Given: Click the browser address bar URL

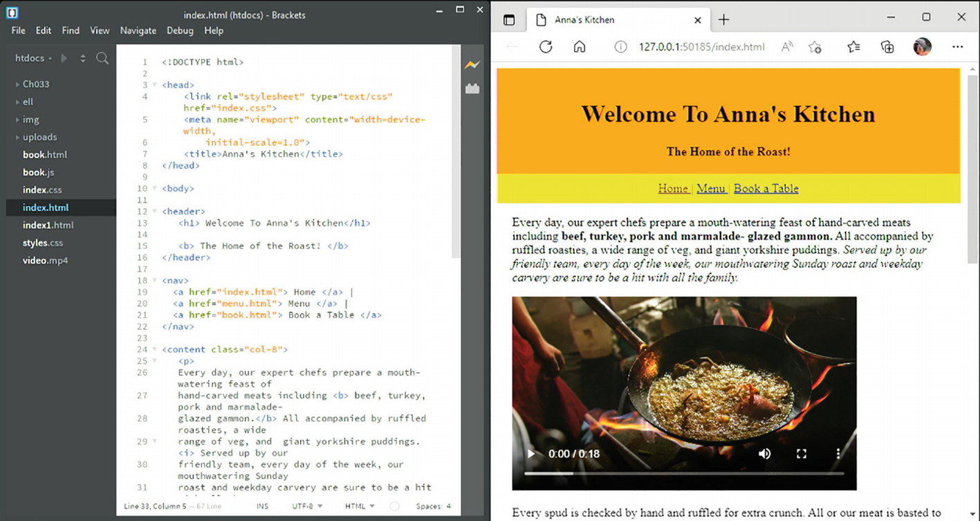Looking at the screenshot, I should point(701,47).
